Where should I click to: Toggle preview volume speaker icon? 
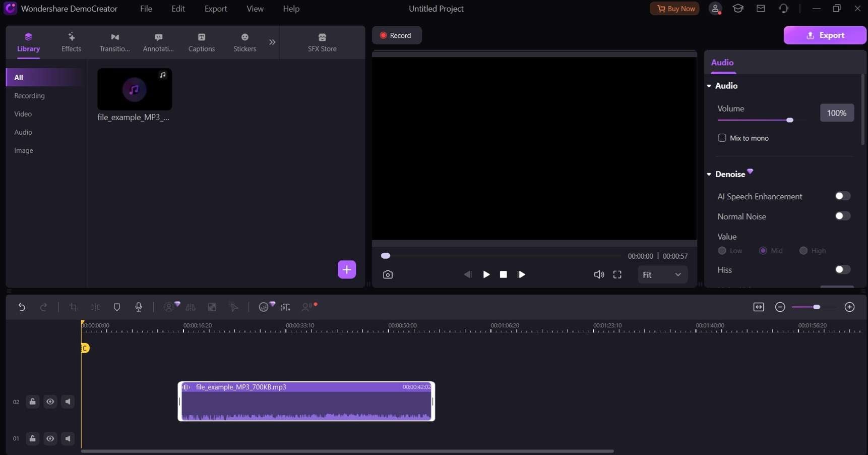point(599,274)
